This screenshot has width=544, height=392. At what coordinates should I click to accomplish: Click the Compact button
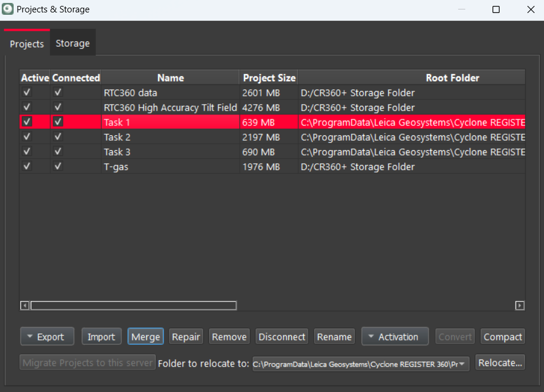tap(503, 337)
